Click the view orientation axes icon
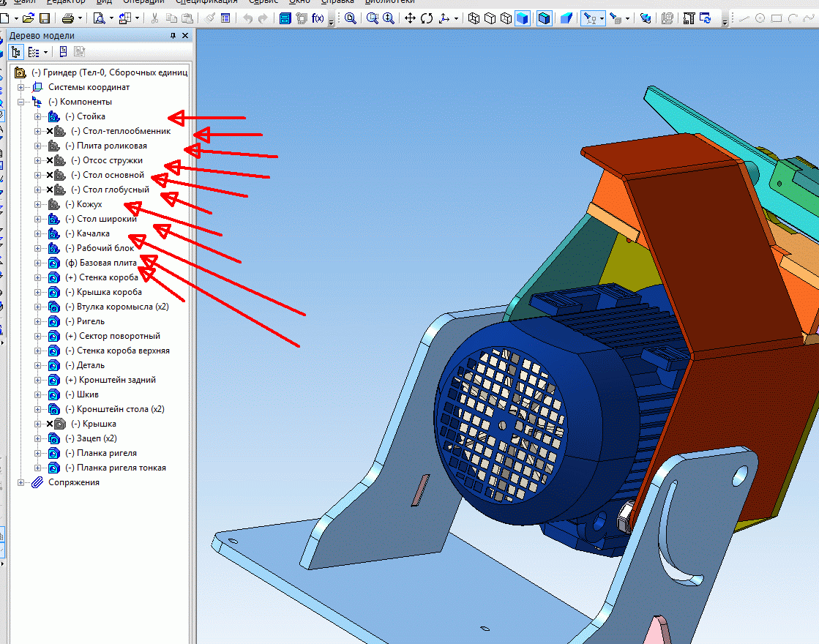 (444, 18)
